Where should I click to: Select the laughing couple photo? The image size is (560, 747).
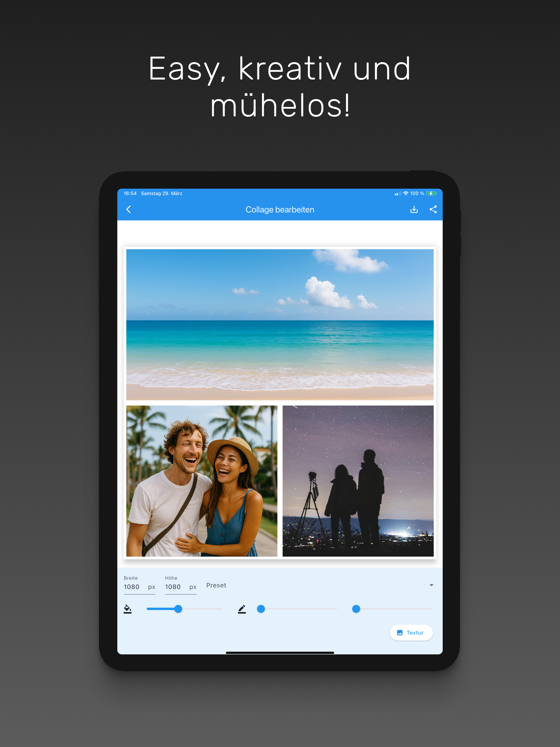(202, 481)
